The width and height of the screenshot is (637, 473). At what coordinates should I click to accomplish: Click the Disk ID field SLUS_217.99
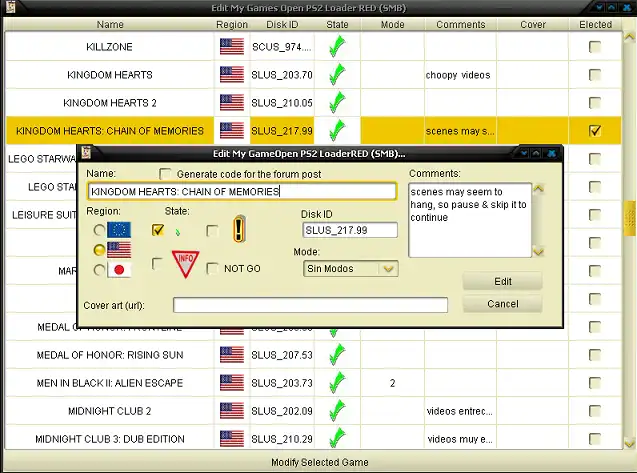[350, 230]
